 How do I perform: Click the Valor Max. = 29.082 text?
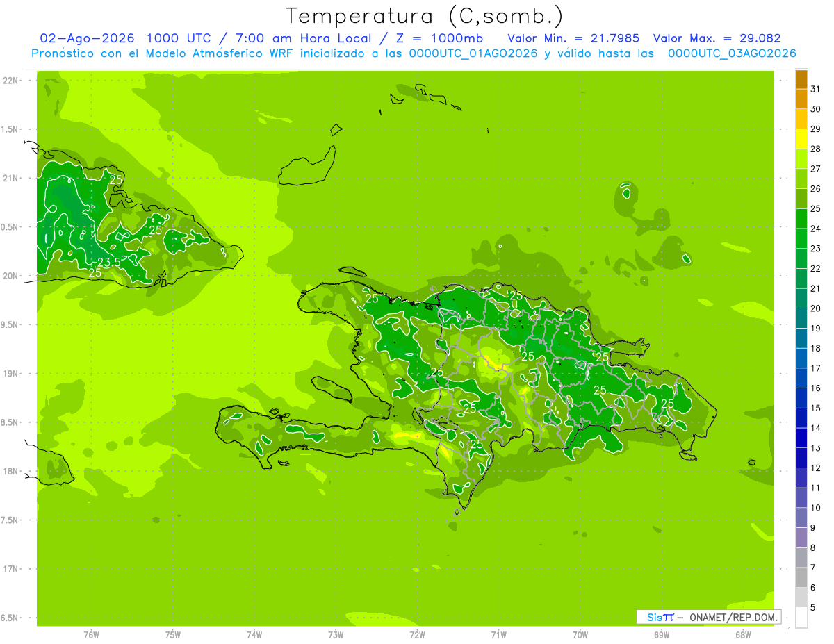[x=717, y=38]
